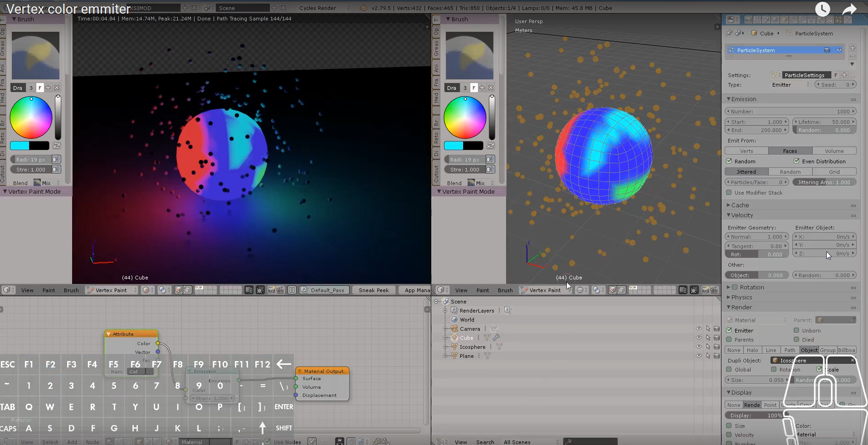Choose Halo render type

tap(752, 350)
